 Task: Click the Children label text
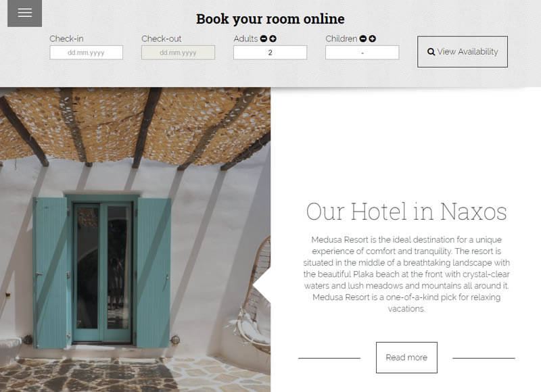(342, 39)
